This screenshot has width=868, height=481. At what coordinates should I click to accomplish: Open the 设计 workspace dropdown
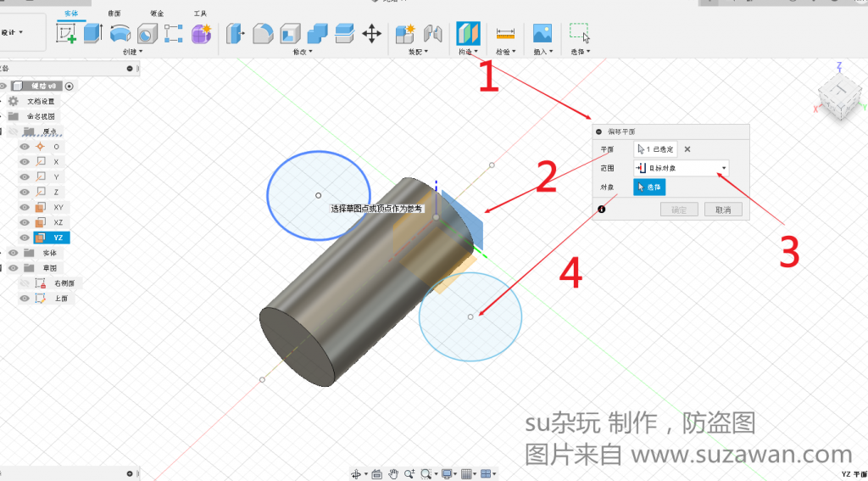(x=12, y=33)
